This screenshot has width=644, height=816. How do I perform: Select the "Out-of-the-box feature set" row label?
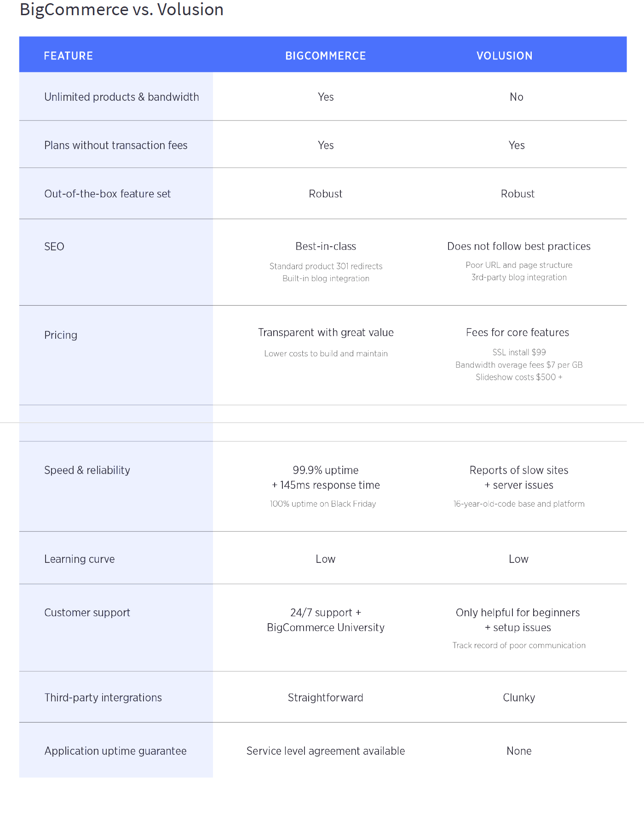point(107,194)
